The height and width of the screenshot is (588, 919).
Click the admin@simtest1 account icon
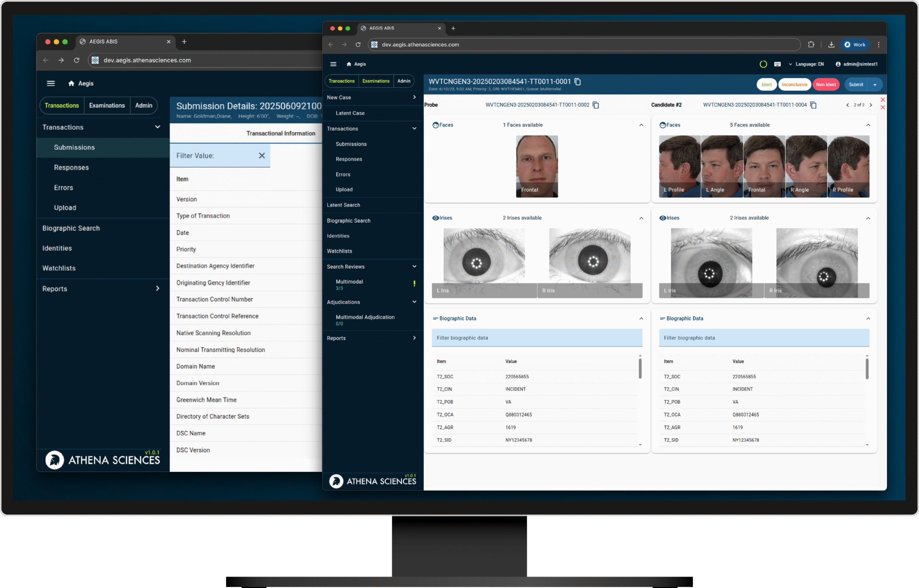coord(838,64)
